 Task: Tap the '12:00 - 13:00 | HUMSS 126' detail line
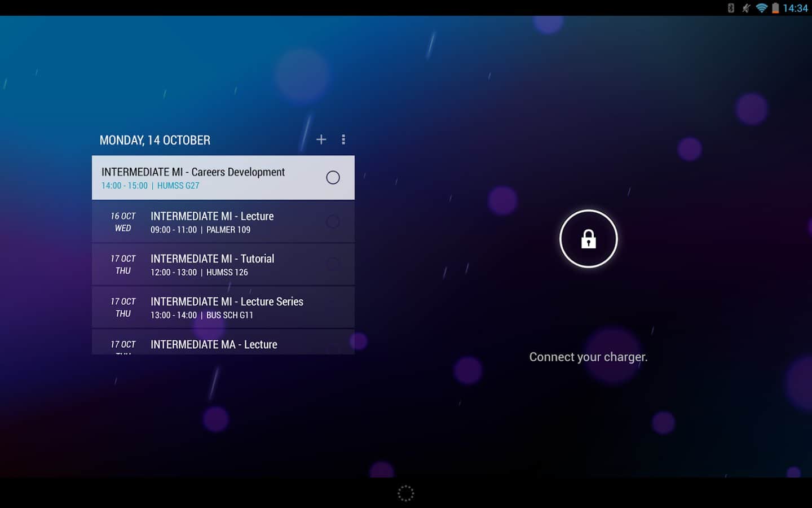[199, 272]
